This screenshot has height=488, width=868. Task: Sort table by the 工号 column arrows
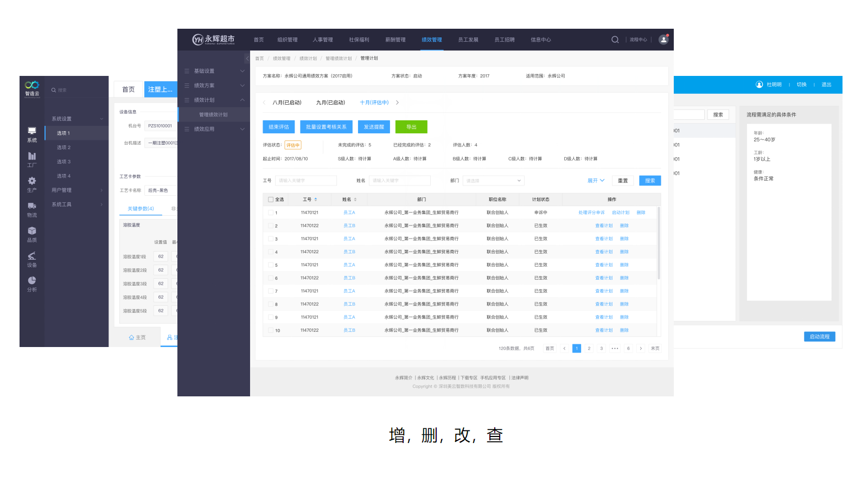tap(316, 200)
